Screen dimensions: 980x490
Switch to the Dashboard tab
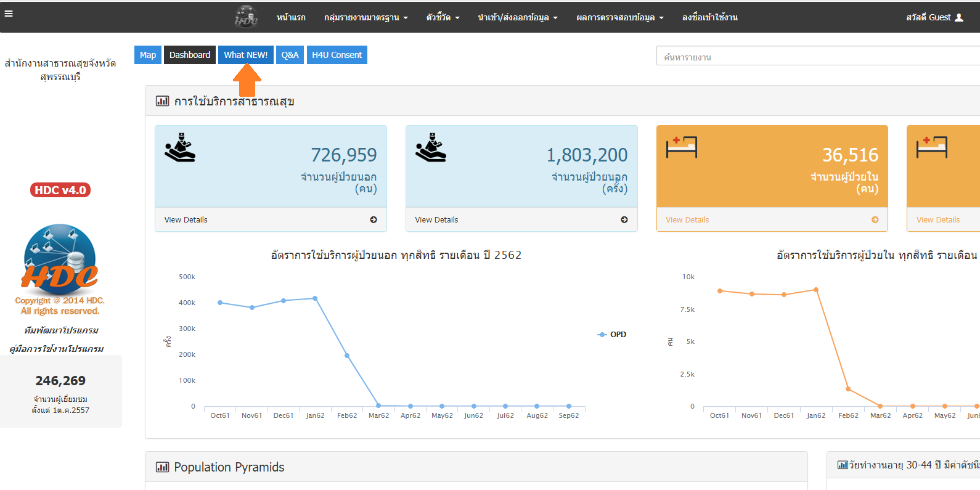(x=189, y=55)
